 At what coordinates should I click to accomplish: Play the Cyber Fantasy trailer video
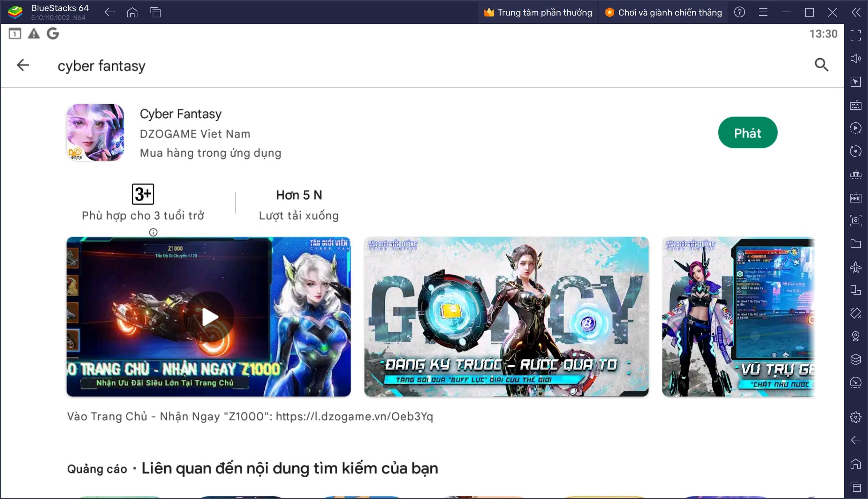point(209,317)
